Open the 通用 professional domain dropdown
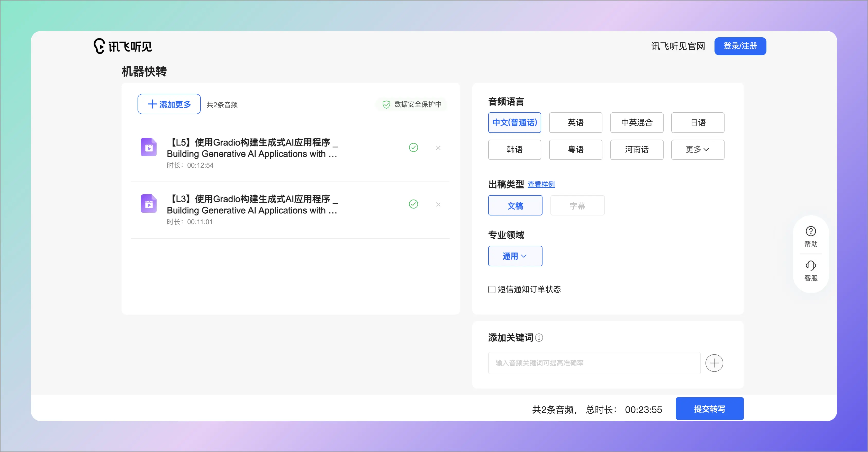This screenshot has width=868, height=452. [x=515, y=256]
